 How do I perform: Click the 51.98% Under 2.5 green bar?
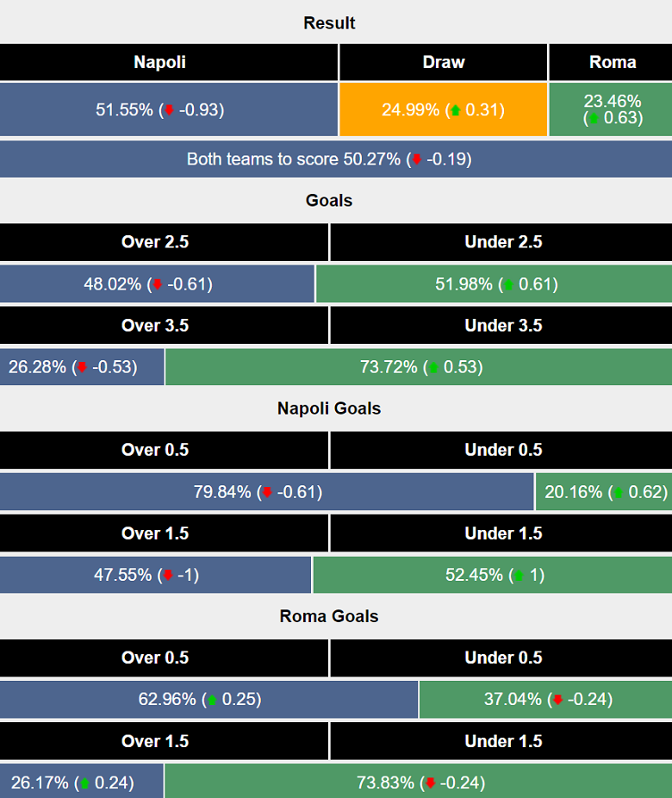coord(494,284)
